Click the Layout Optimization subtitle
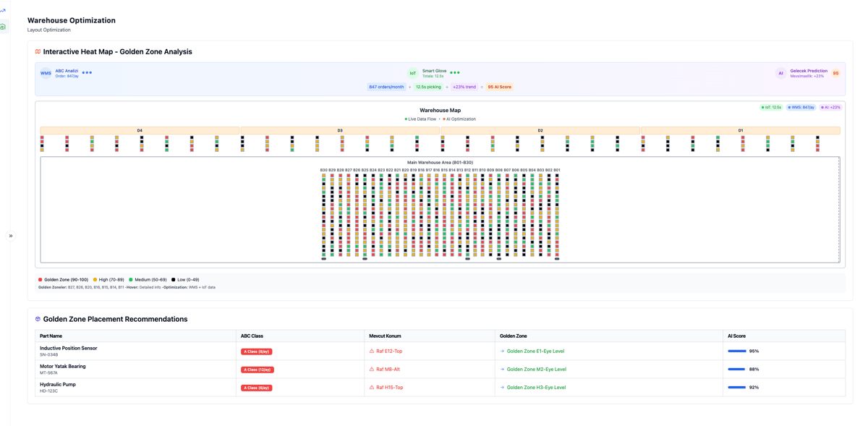This screenshot has height=426, width=868. [49, 30]
